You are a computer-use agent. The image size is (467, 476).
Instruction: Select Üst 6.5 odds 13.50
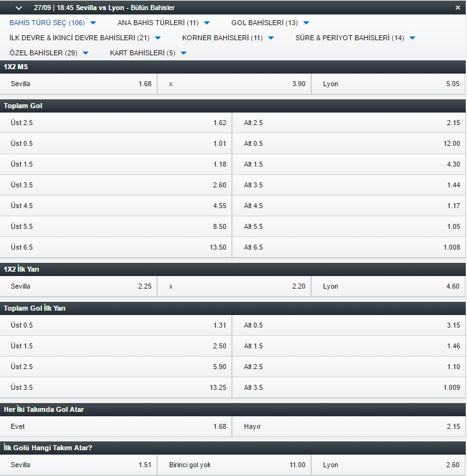pyautogui.click(x=116, y=247)
